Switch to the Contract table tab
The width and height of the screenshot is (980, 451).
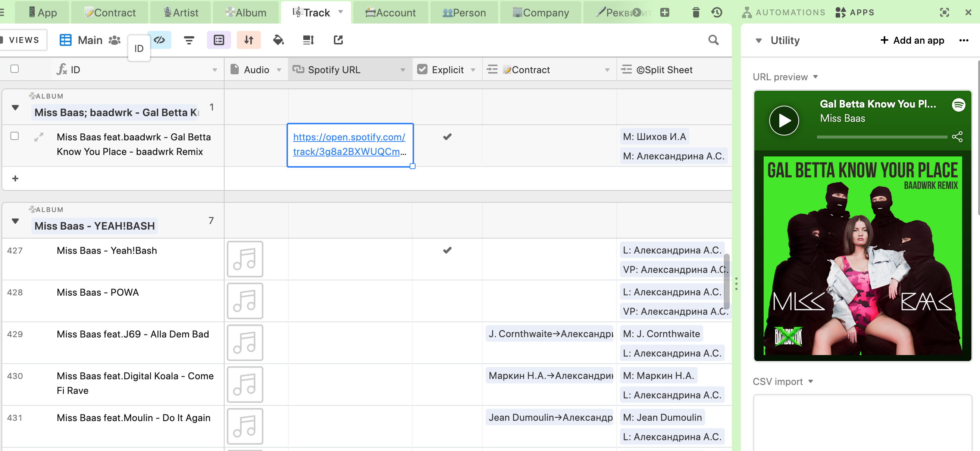(x=110, y=13)
